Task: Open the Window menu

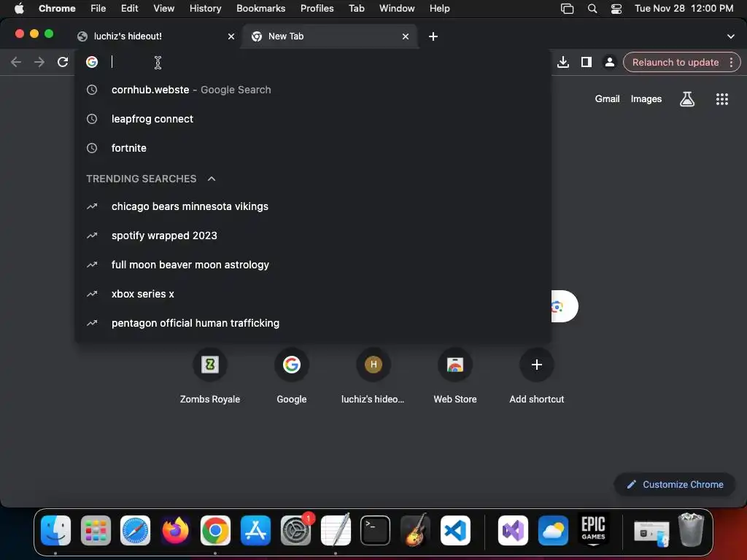Action: [x=397, y=8]
